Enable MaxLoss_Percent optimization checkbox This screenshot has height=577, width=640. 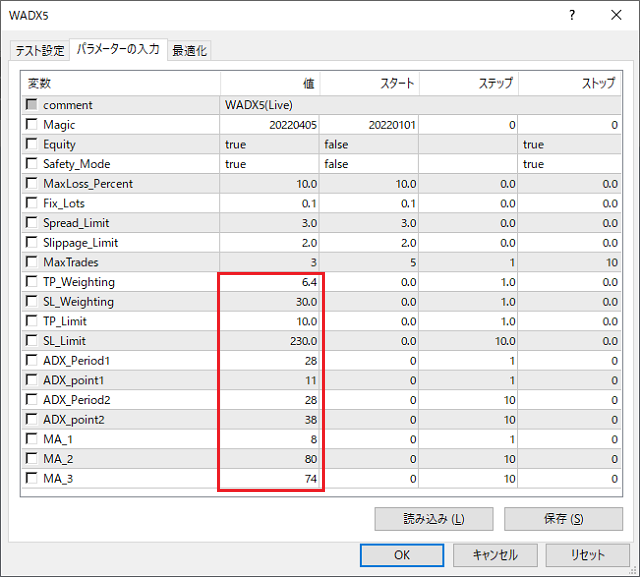tap(31, 183)
